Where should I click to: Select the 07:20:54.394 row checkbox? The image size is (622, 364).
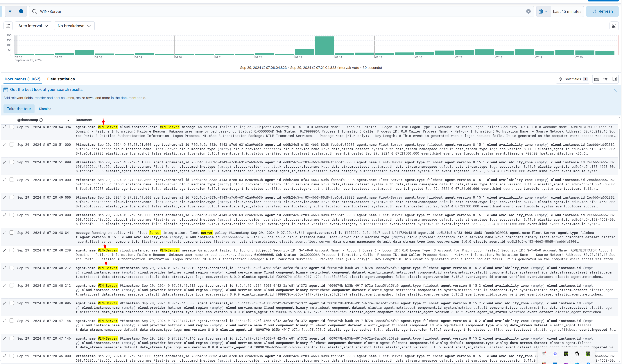12,127
